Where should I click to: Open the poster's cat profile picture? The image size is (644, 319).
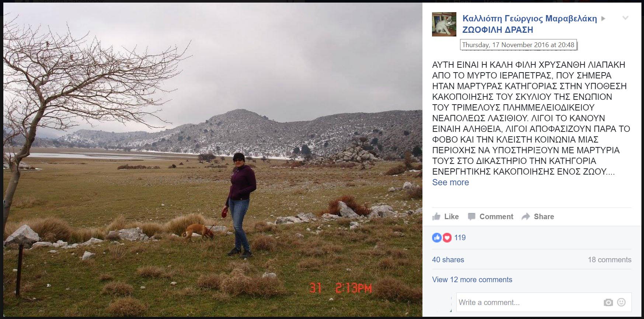[444, 24]
